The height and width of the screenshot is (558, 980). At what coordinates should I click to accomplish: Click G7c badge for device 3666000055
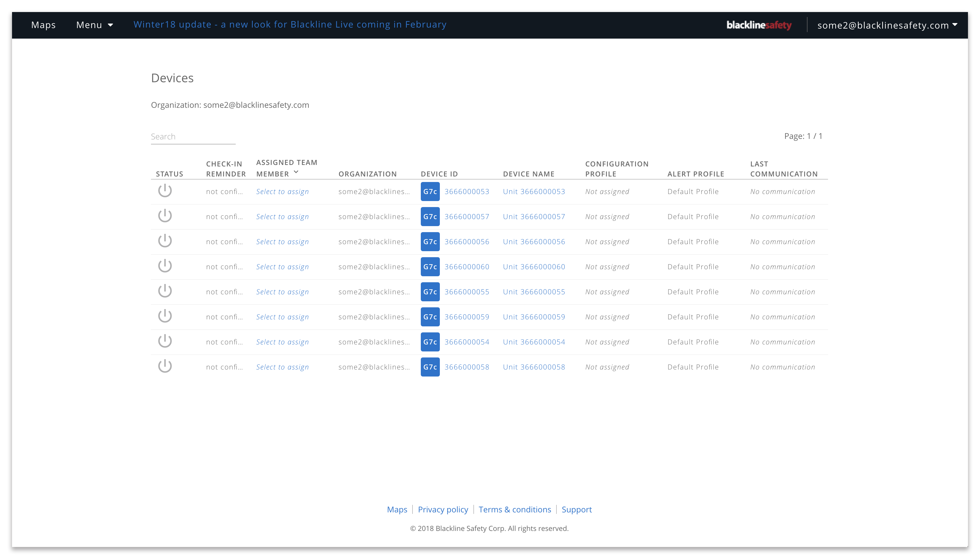[430, 292]
